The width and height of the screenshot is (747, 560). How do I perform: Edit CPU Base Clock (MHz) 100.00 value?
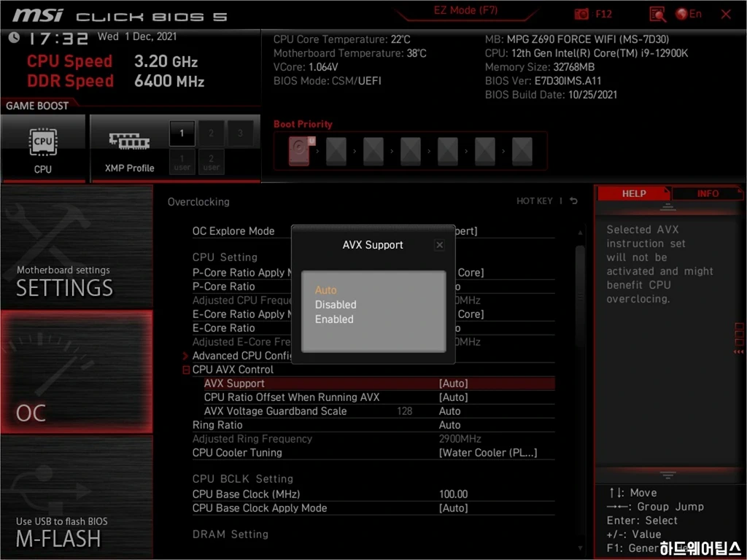pyautogui.click(x=454, y=494)
